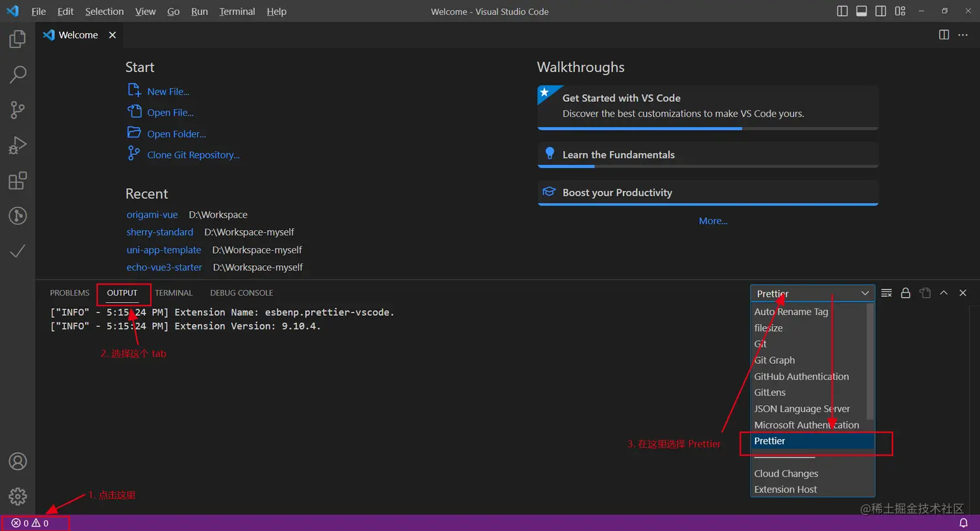This screenshot has height=531, width=980.
Task: Open the Selection menu
Action: 104,11
